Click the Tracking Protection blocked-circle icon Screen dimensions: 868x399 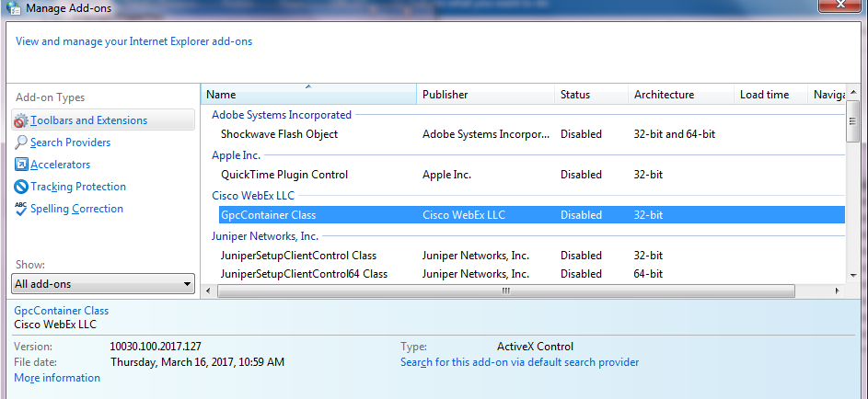[x=21, y=187]
